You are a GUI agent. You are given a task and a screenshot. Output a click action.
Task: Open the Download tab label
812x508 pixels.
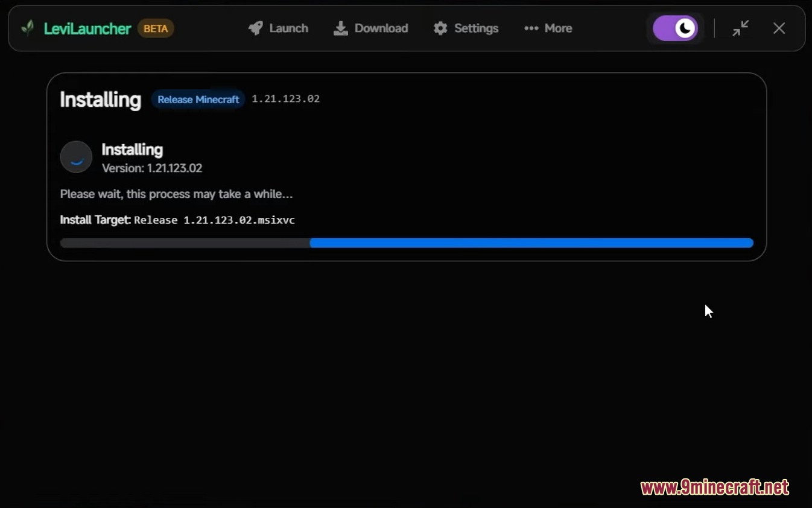click(381, 28)
